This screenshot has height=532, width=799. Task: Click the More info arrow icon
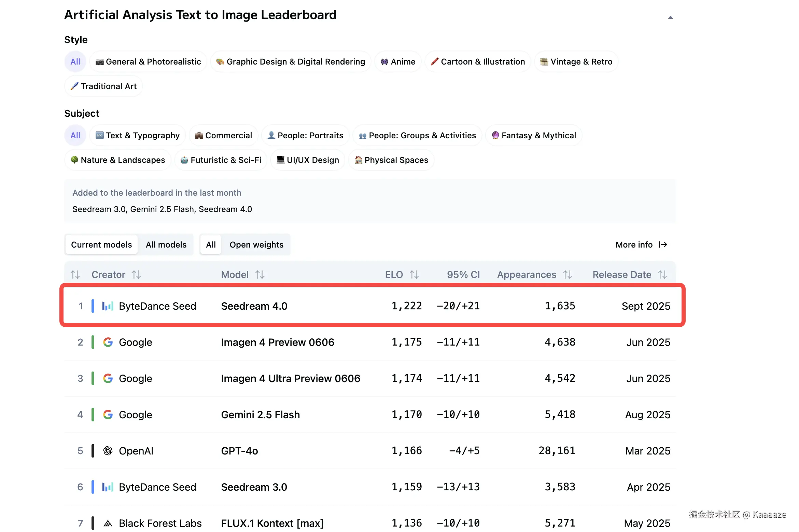tap(663, 244)
